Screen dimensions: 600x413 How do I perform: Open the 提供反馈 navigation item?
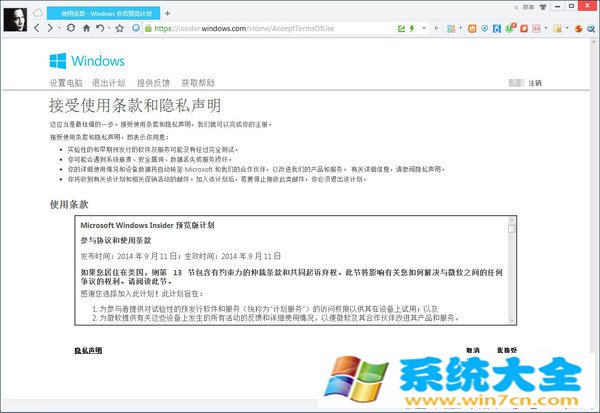(153, 83)
